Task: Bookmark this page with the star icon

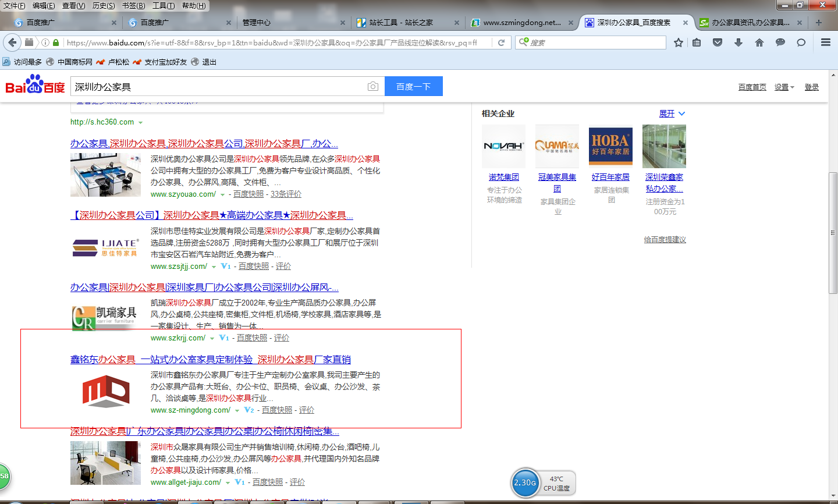Action: click(x=678, y=42)
